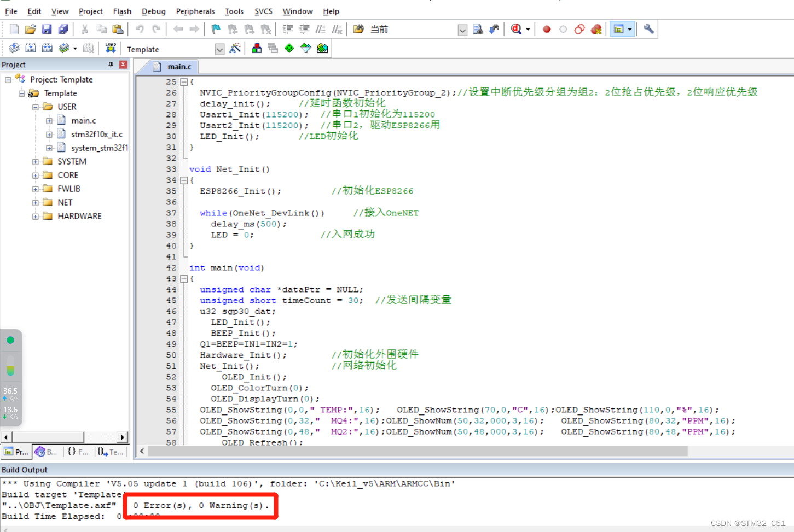
Task: Click the Find document search icon
Action: click(x=478, y=29)
